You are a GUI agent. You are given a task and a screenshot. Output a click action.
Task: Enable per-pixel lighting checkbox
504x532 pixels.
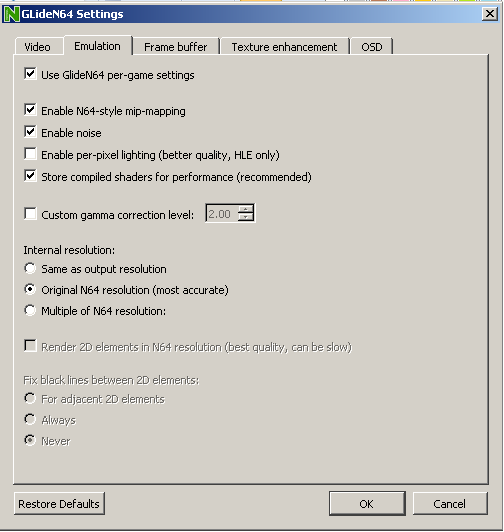pos(30,154)
